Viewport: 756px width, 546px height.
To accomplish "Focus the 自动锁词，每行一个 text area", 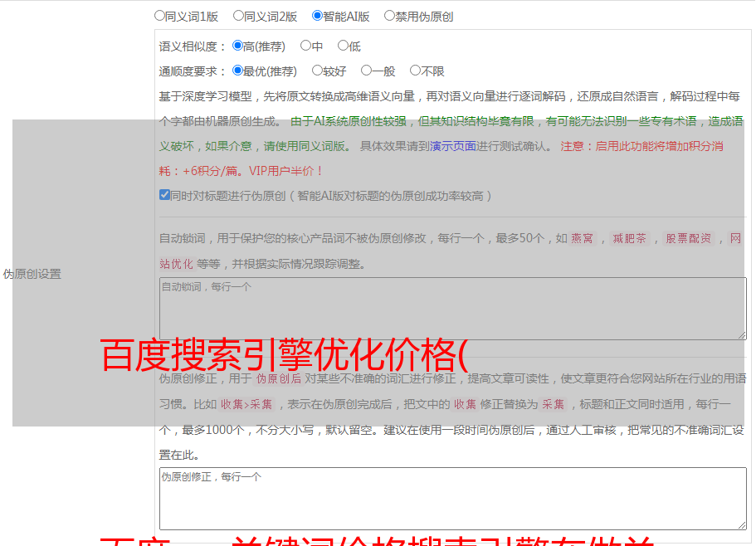I will (453, 309).
